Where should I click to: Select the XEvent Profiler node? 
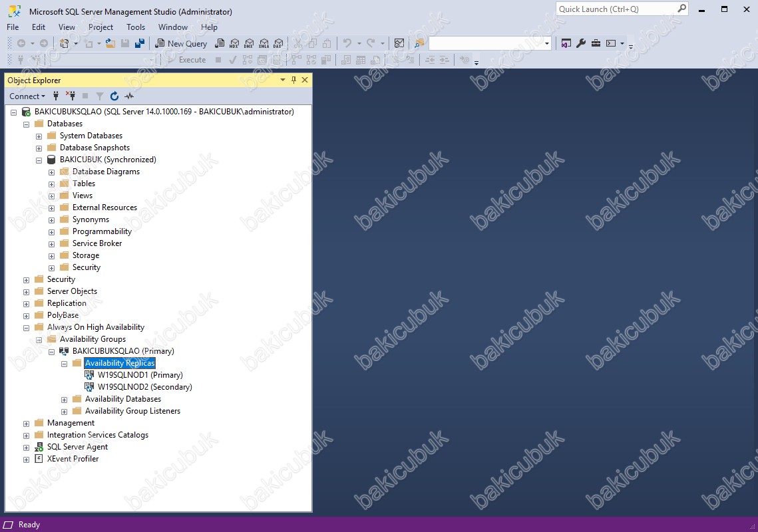click(x=73, y=459)
